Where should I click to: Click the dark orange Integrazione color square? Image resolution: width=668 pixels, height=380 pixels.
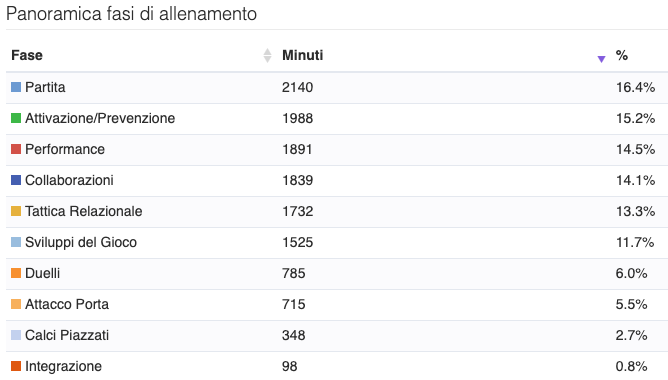click(x=16, y=366)
